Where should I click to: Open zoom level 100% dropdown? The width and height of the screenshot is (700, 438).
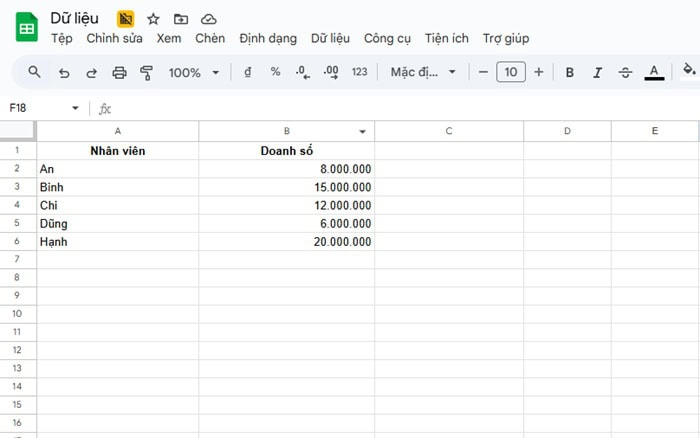pyautogui.click(x=193, y=72)
